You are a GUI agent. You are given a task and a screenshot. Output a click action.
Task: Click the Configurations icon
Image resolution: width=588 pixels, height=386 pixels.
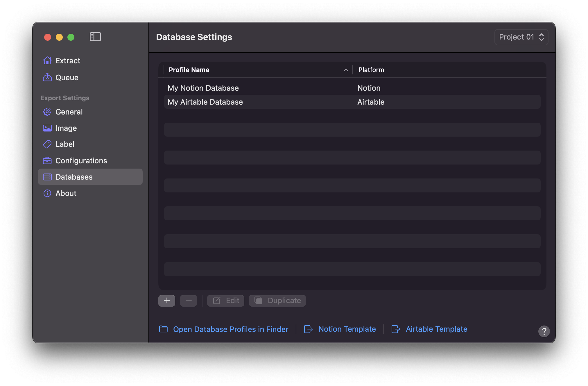[47, 160]
